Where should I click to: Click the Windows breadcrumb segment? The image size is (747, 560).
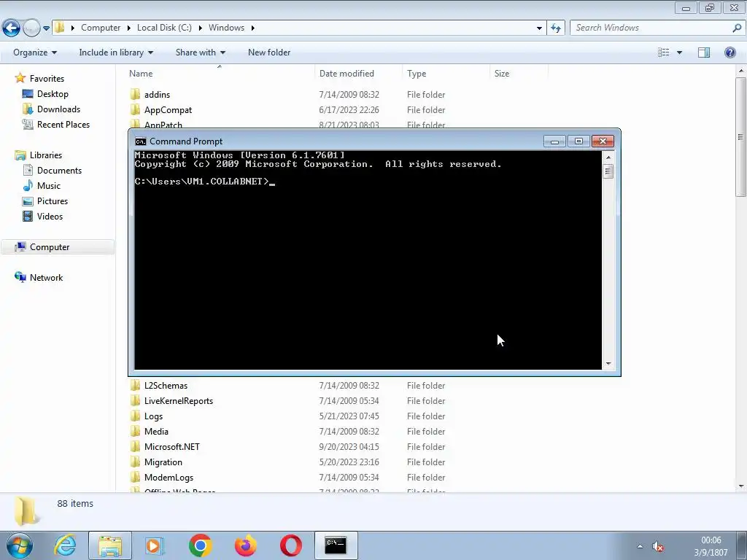click(226, 28)
